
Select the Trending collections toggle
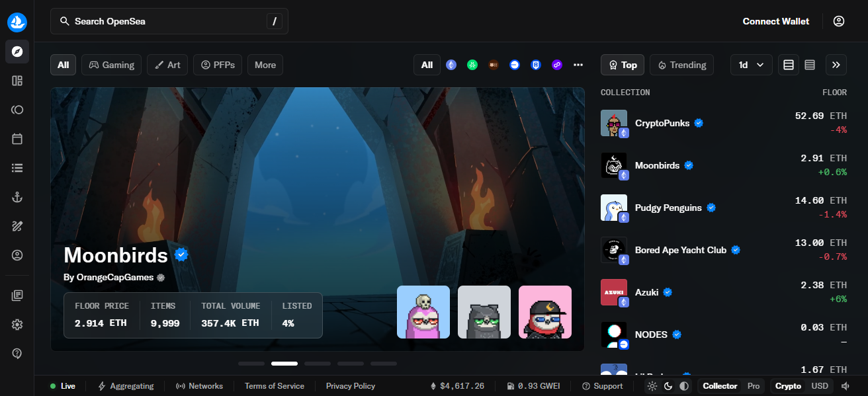coord(681,65)
